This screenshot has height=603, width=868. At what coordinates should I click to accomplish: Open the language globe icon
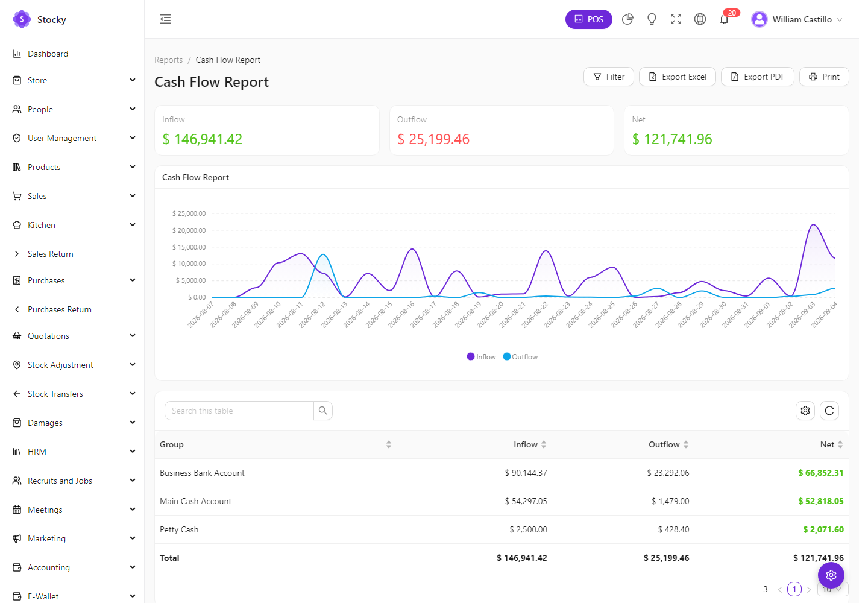(x=700, y=19)
